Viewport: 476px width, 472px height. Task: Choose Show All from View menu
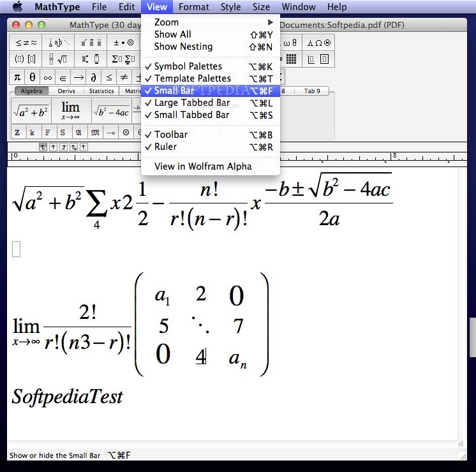(x=211, y=34)
